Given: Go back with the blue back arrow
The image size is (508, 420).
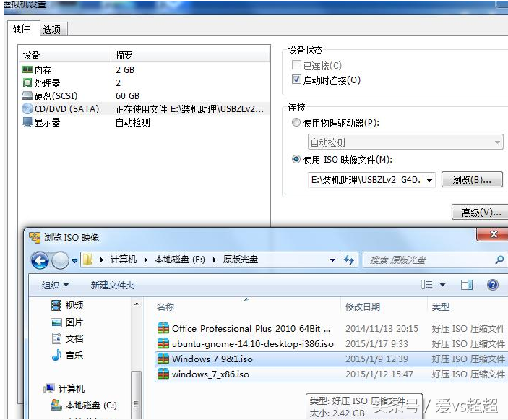Looking at the screenshot, I should tap(40, 260).
